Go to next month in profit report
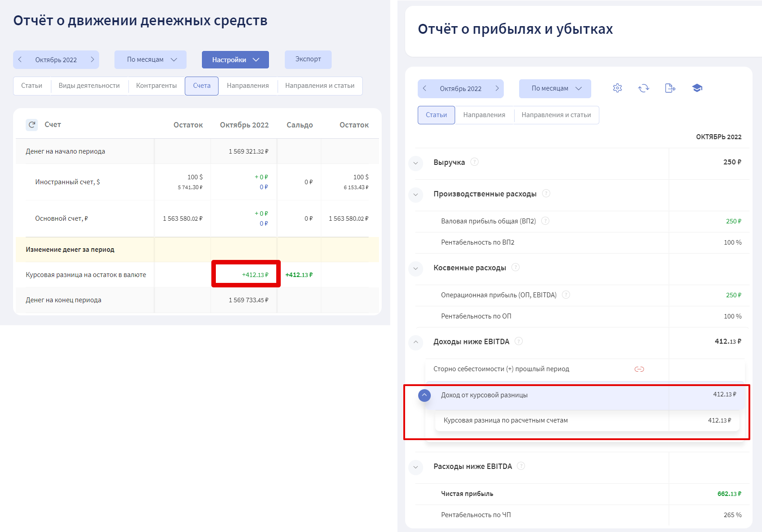 coord(497,88)
